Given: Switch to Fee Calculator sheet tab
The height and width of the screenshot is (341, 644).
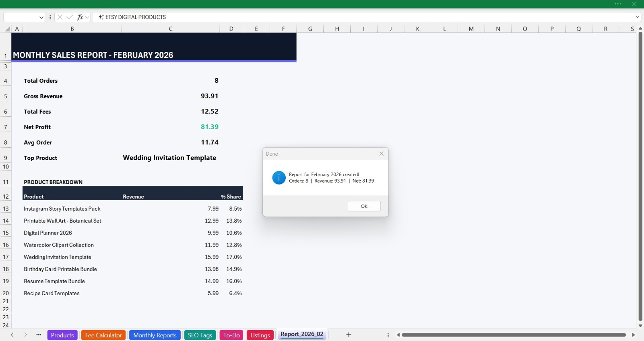Looking at the screenshot, I should click(x=103, y=335).
